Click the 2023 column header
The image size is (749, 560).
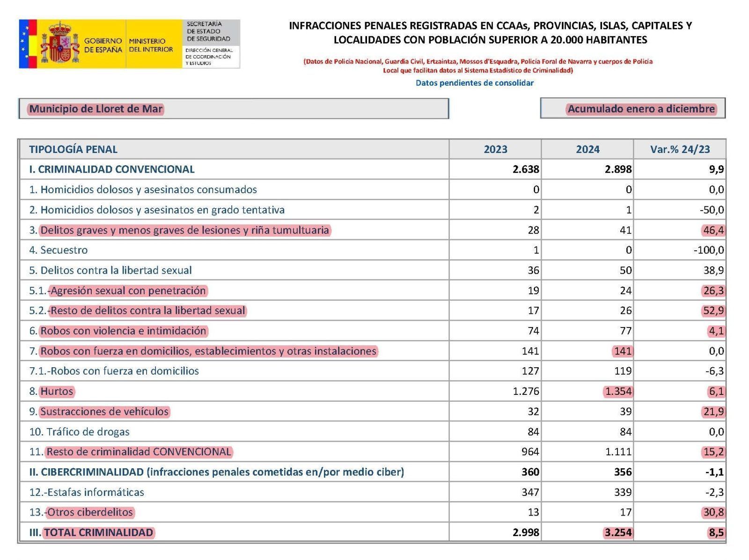[x=495, y=149]
